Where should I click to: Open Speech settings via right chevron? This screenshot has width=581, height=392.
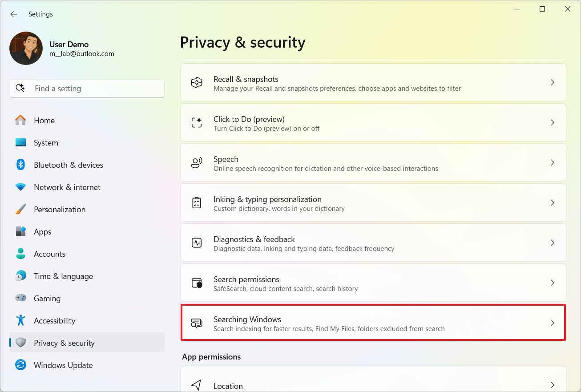(553, 163)
